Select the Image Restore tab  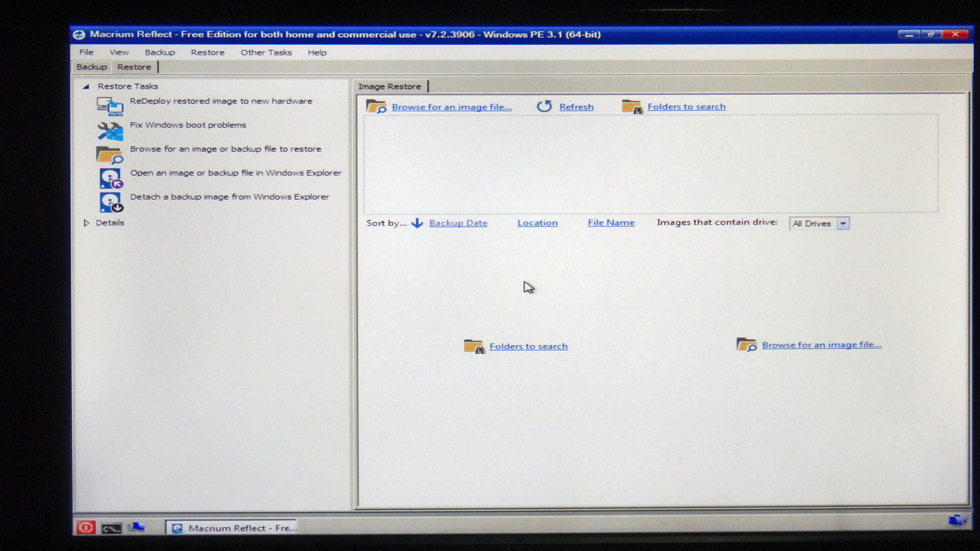(389, 86)
